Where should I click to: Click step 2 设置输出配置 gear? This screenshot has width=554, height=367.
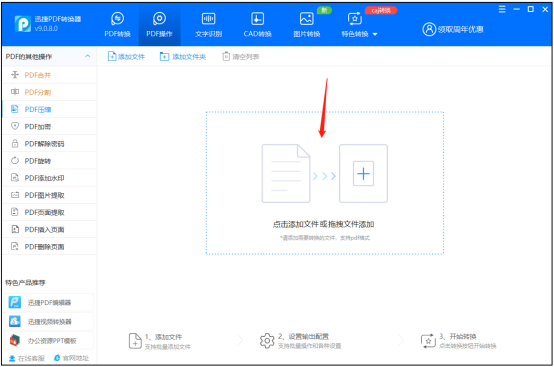click(x=267, y=341)
